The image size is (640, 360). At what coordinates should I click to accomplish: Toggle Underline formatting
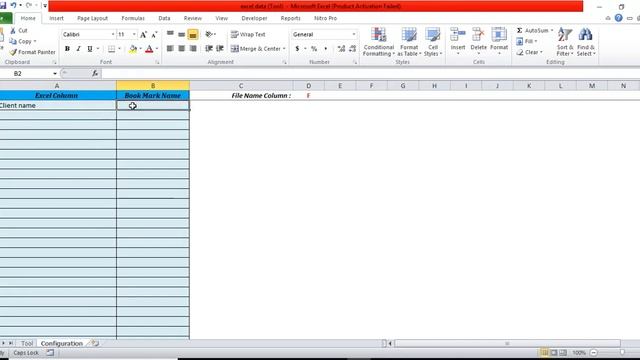(x=90, y=49)
